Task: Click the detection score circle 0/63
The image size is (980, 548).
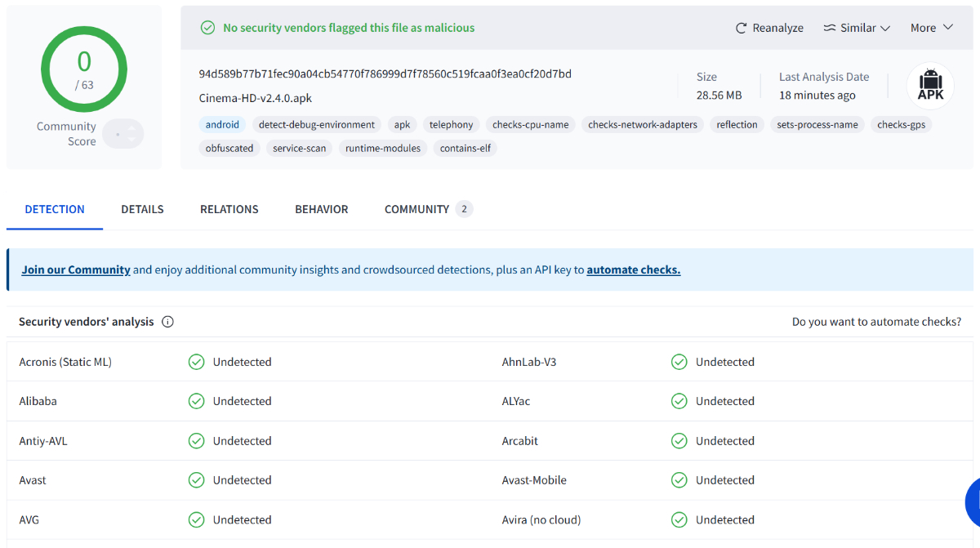Action: [84, 69]
